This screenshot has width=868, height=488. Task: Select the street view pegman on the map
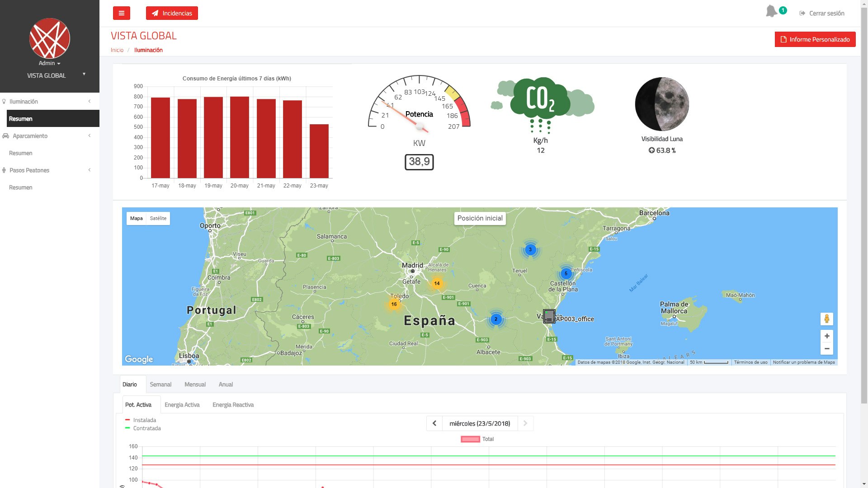[x=826, y=319]
